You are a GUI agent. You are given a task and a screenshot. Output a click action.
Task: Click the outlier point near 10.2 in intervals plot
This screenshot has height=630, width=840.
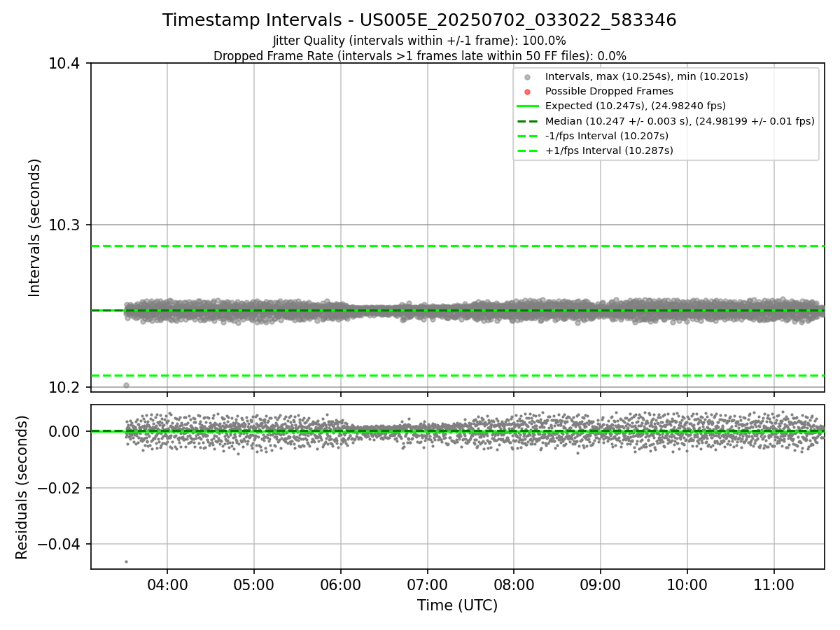pos(126,385)
